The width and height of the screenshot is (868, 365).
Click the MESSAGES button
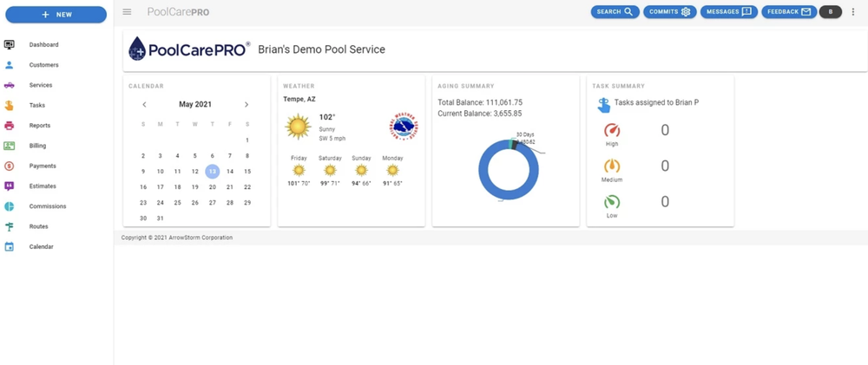coord(729,11)
